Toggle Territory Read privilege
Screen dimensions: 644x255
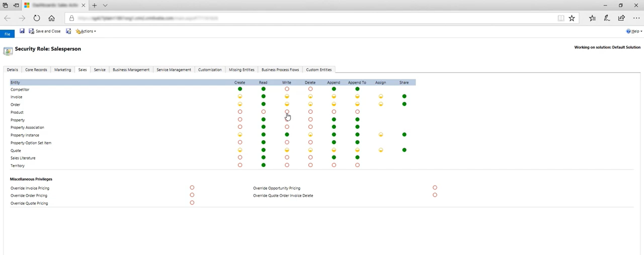pos(263,165)
